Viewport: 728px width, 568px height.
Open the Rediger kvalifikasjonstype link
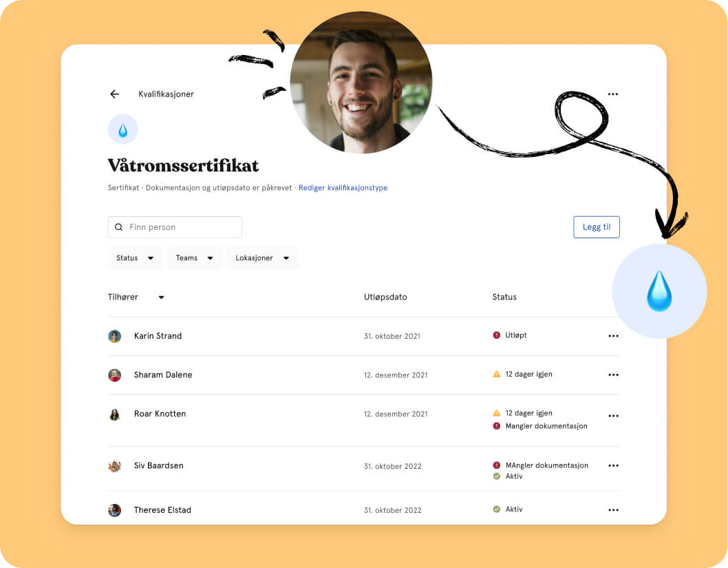[343, 188]
